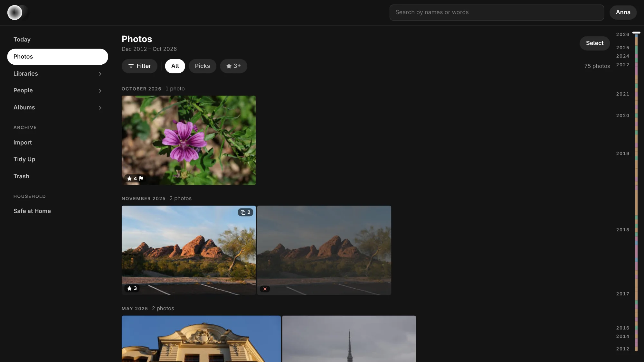Click the 3-star rating badge on desert photo

pos(132,288)
